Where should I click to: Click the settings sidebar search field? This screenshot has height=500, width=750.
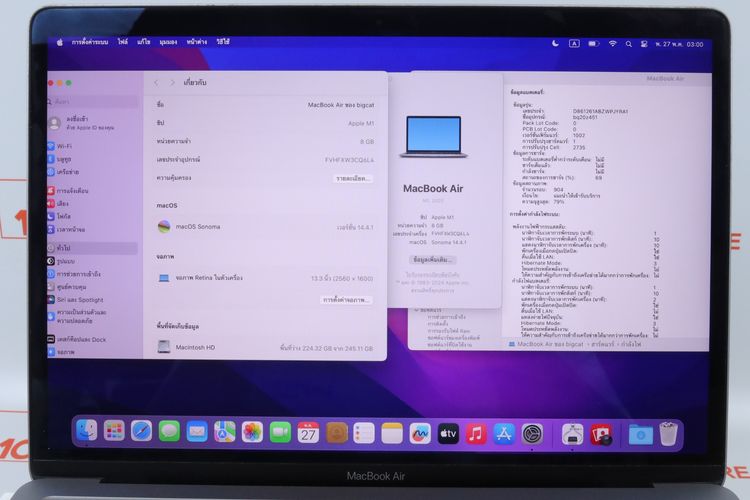click(x=92, y=101)
